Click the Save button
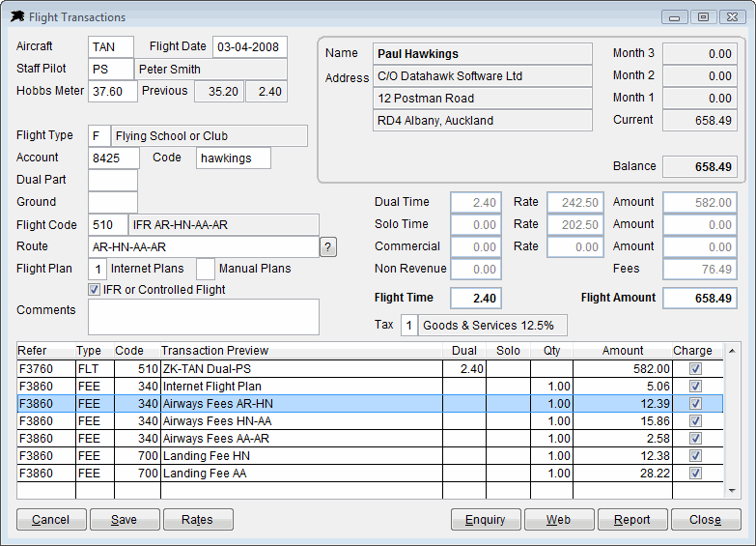Viewport: 756px width, 546px height. click(125, 520)
